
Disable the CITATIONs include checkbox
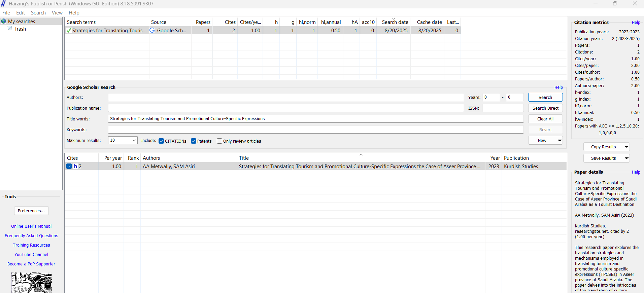click(x=161, y=141)
